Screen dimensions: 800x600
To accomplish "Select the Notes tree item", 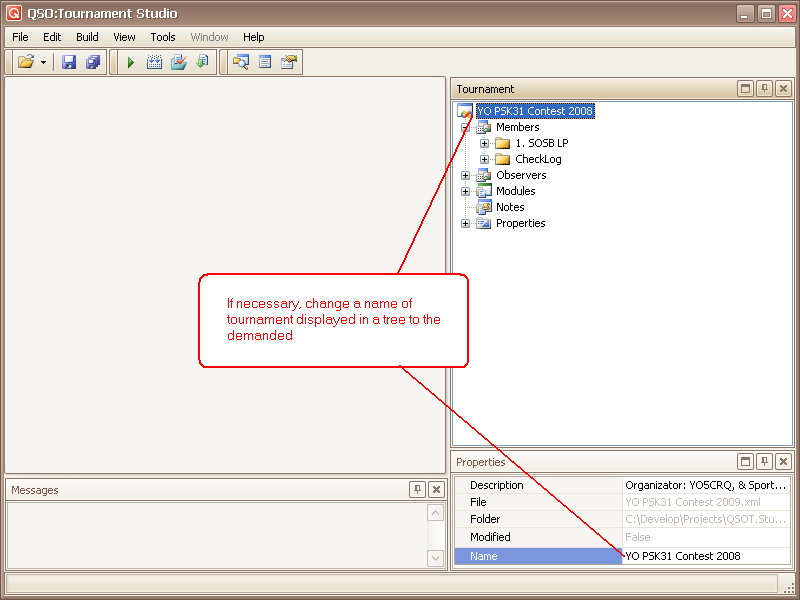I will pyautogui.click(x=510, y=207).
